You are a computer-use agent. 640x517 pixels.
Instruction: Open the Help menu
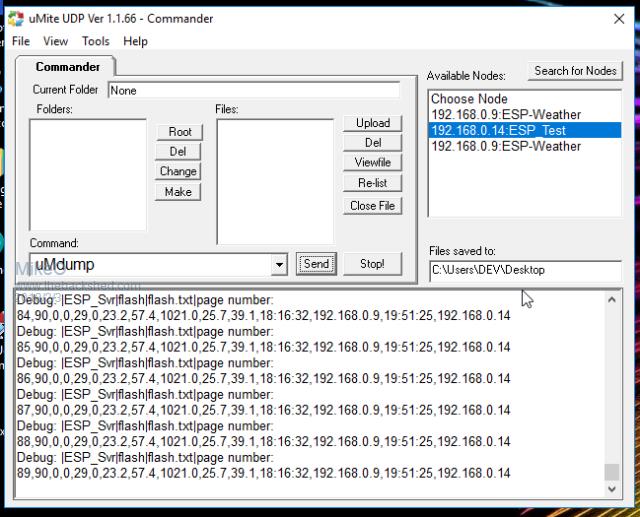tap(135, 41)
